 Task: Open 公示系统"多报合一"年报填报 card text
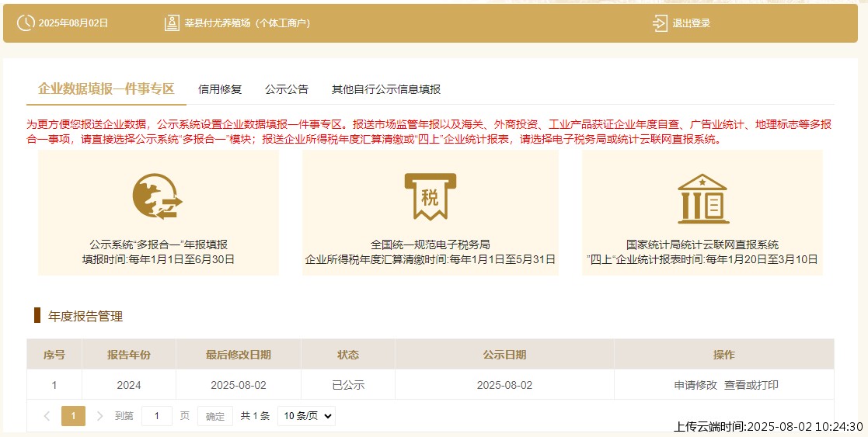pos(159,245)
